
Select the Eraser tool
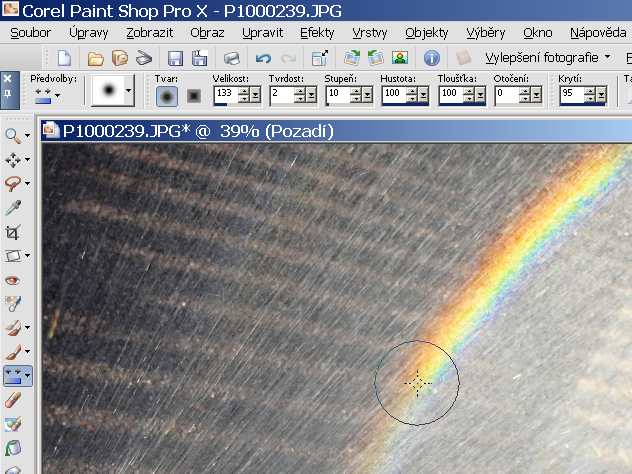(x=13, y=400)
